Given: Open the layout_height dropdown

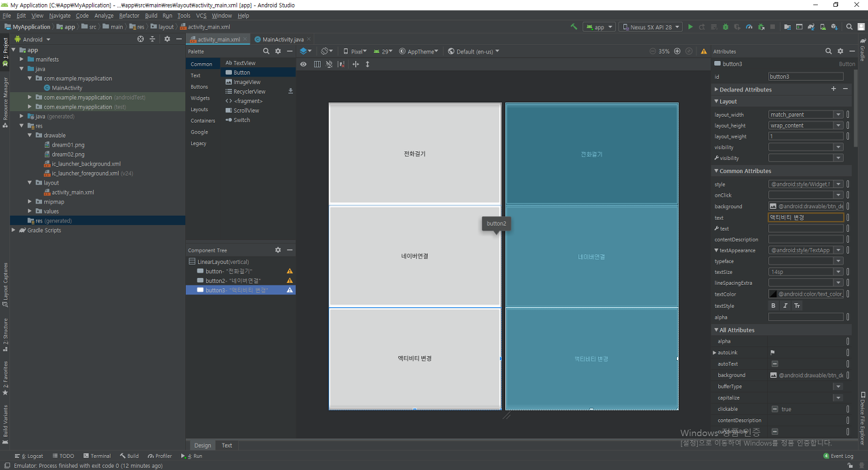Looking at the screenshot, I should (x=838, y=125).
